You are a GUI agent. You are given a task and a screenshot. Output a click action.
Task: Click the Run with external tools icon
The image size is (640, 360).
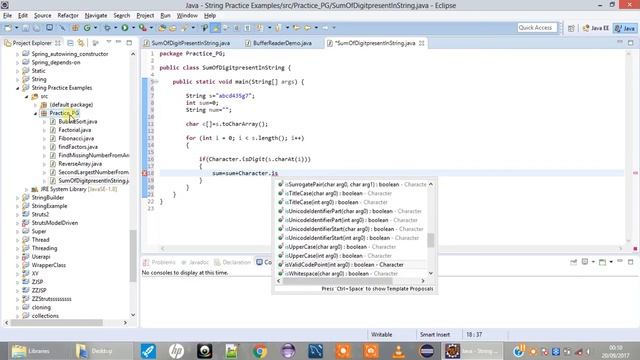click(x=142, y=28)
